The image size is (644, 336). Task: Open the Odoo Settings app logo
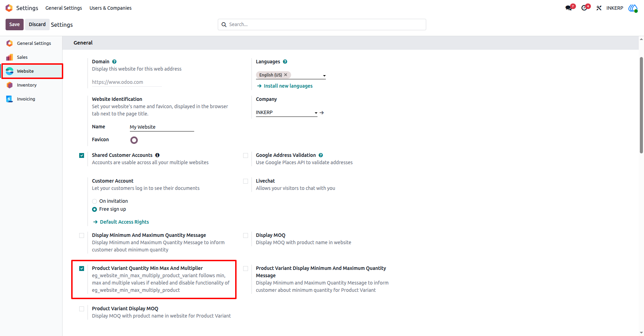(x=9, y=8)
